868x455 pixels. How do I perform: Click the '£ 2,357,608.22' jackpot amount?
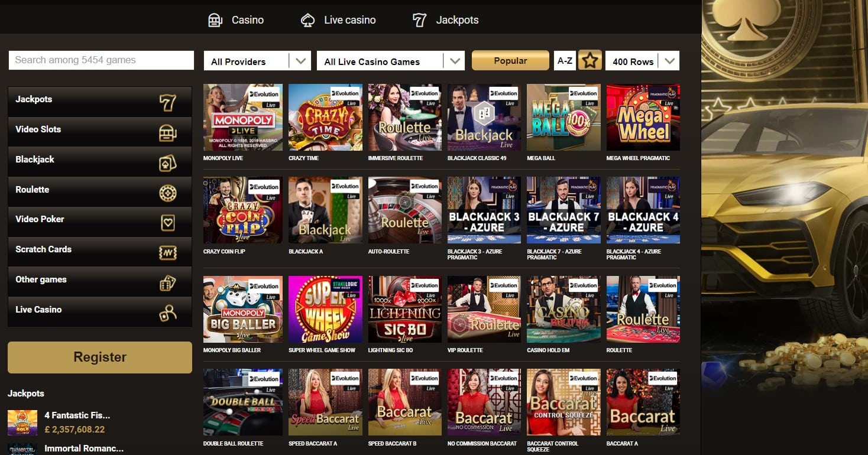(75, 430)
